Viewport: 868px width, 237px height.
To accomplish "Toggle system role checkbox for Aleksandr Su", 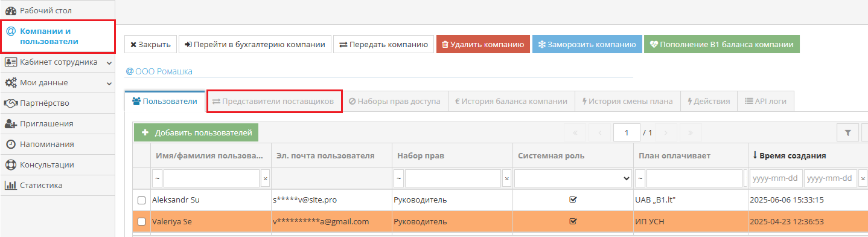I will pos(573,200).
